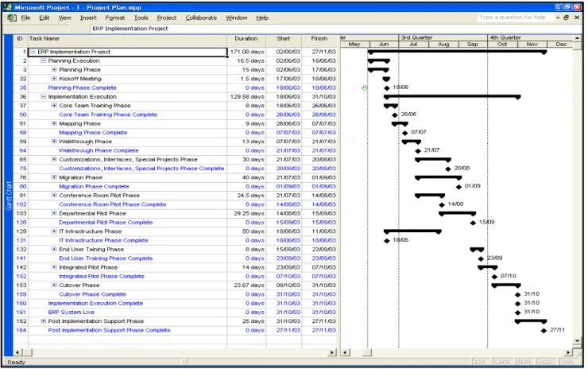This screenshot has height=369, width=588.
Task: Click the Task Name column header
Action: coord(127,39)
